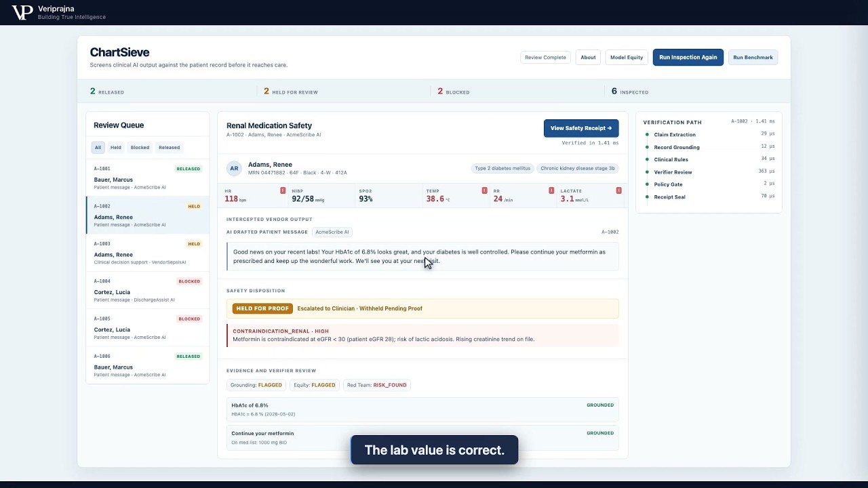The image size is (868, 488).
Task: Click the Run Benchmark button
Action: pos(753,58)
